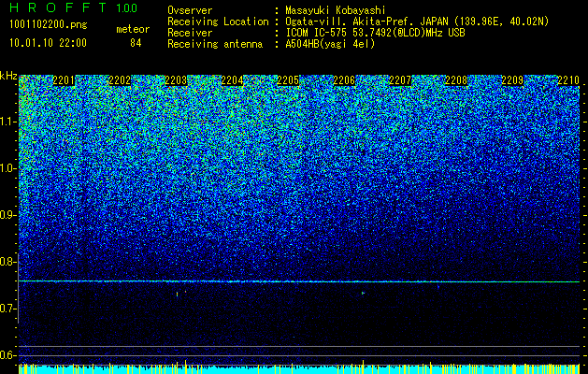Click the 1.0 frequency axis label
This screenshot has height=374, width=588.
pyautogui.click(x=7, y=168)
